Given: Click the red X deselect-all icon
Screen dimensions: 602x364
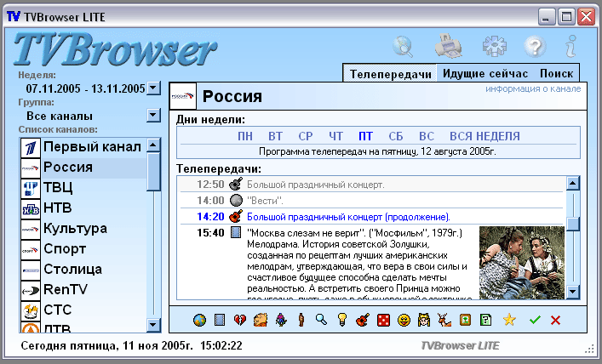Looking at the screenshot, I should tap(555, 320).
